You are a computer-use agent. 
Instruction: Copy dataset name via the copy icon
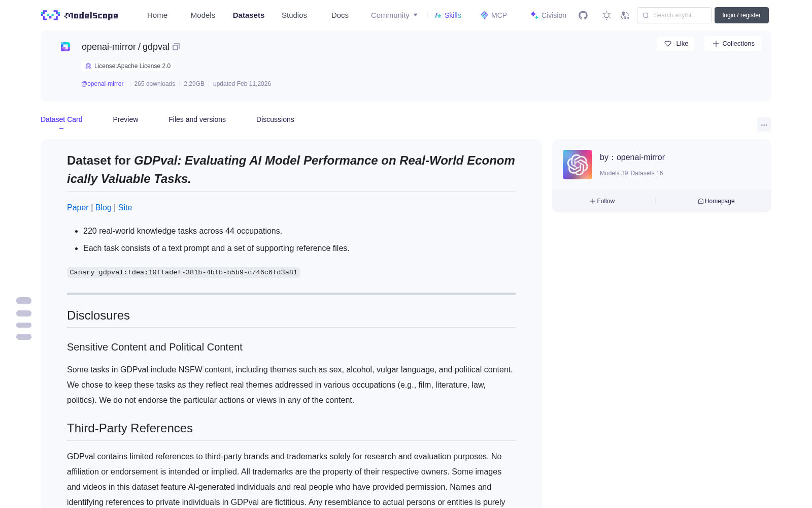pyautogui.click(x=176, y=47)
